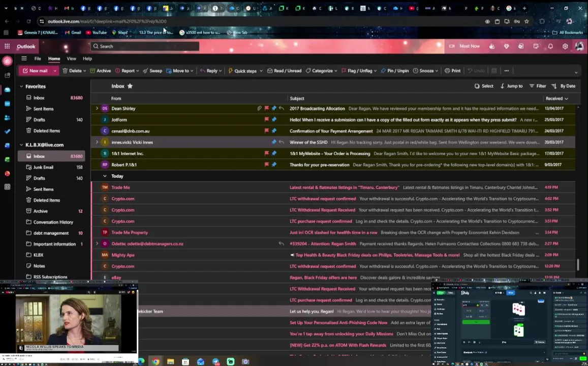
Task: Open Outlook settings gear
Action: coord(565,46)
